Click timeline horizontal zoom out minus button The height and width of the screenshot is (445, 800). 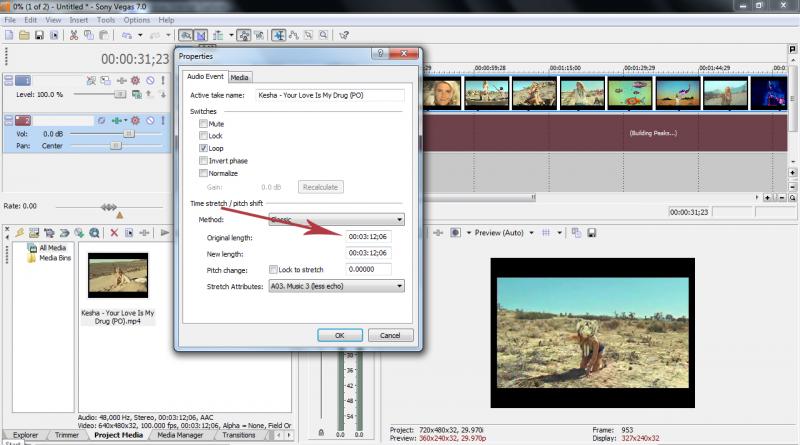[x=782, y=197]
